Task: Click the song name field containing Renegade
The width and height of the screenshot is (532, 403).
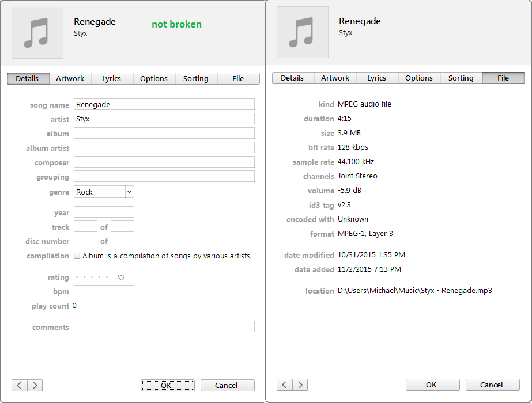Action: (x=164, y=104)
